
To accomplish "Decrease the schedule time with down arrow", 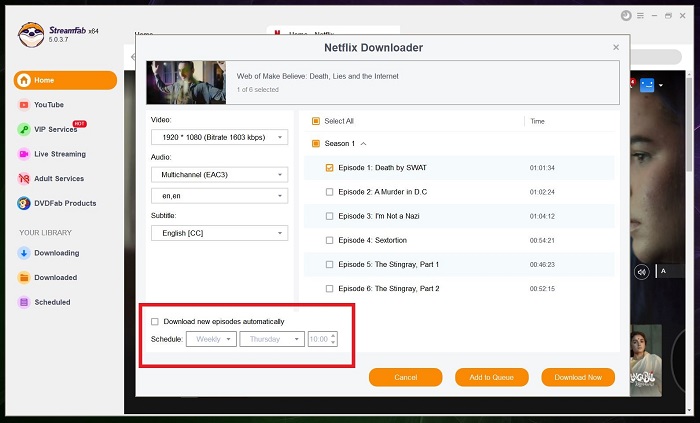I will 333,343.
